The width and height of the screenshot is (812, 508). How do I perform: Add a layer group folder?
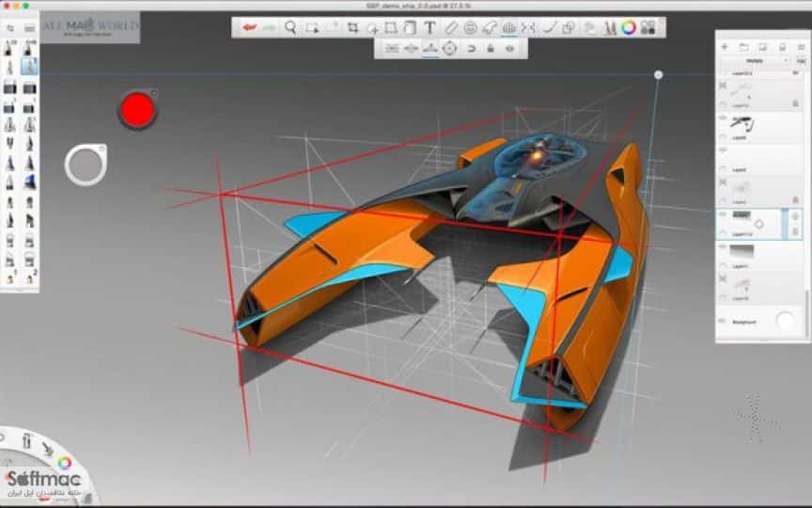[x=743, y=47]
